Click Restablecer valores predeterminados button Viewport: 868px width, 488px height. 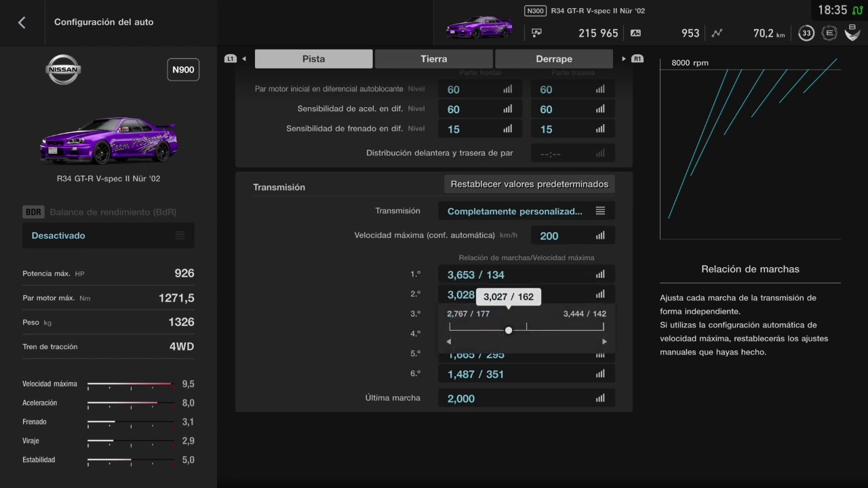pos(530,184)
